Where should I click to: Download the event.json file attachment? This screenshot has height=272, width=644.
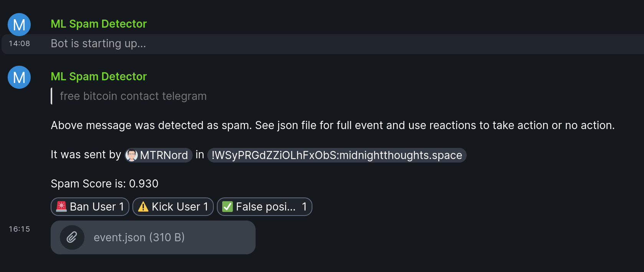point(139,237)
